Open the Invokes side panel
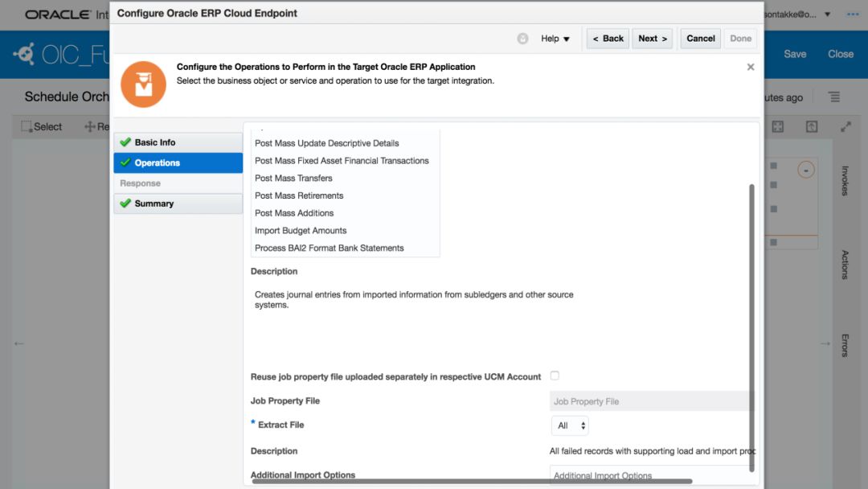Viewport: 868px width, 489px height. (845, 180)
